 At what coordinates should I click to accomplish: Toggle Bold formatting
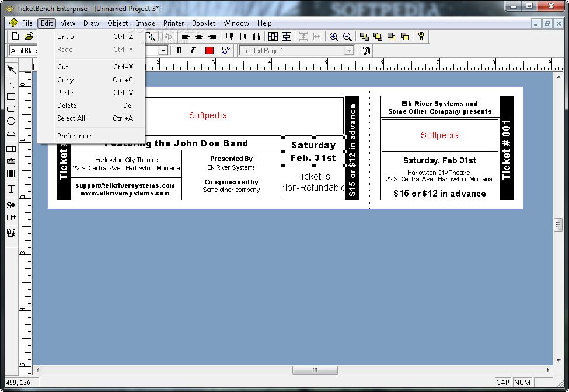point(179,50)
